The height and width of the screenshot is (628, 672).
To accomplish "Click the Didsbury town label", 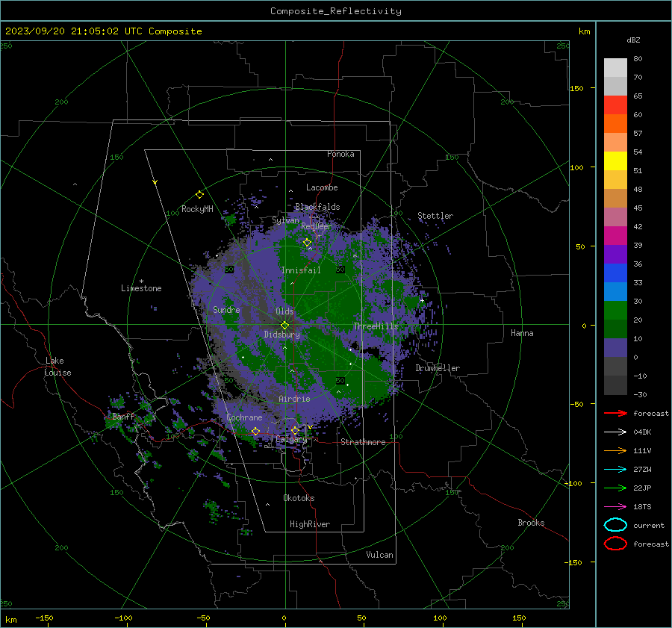I will pyautogui.click(x=282, y=335).
